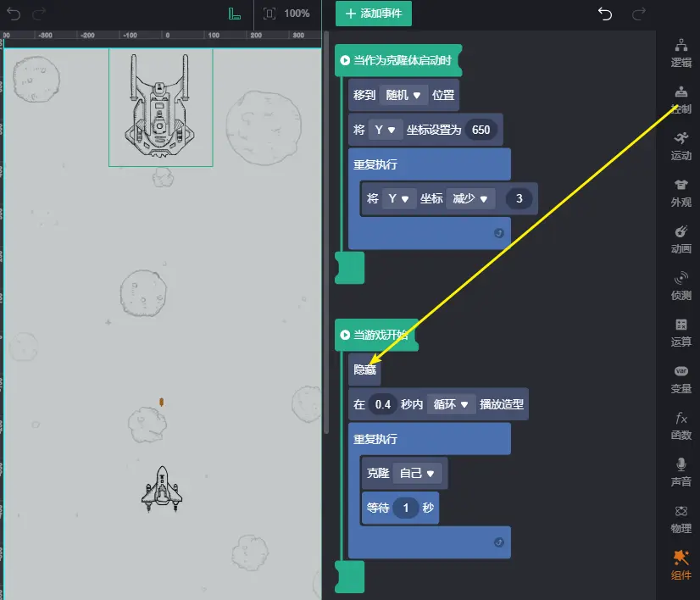The image size is (700, 600).
Task: Open the 变量 block category
Action: 681,380
